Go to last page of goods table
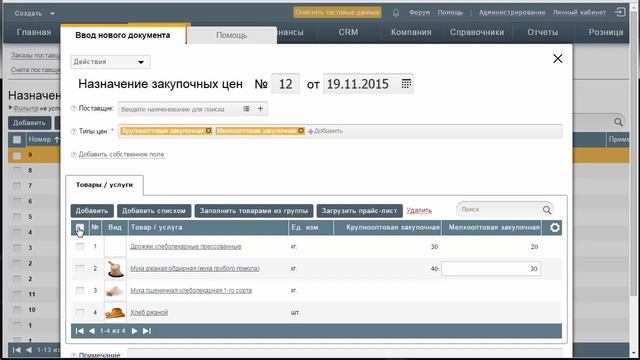This screenshot has width=640, height=360. click(147, 331)
